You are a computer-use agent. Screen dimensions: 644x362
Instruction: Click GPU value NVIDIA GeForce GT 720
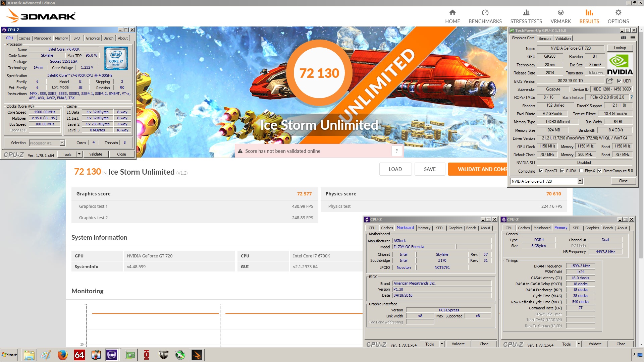coord(150,256)
